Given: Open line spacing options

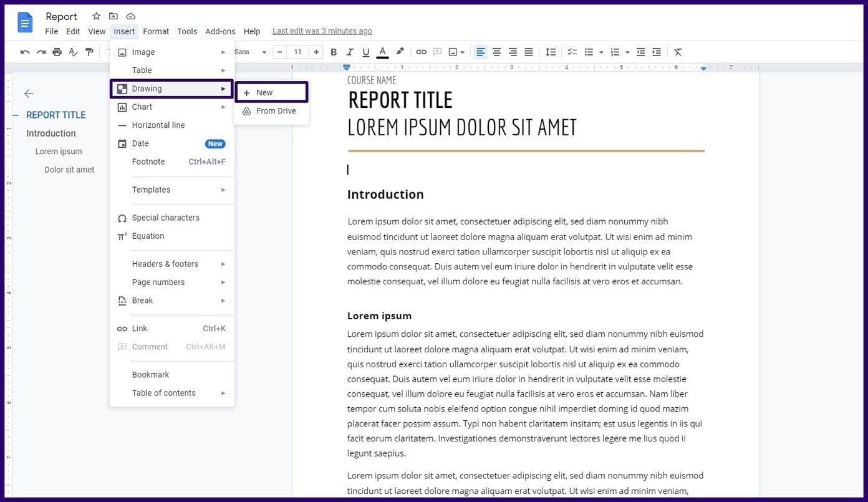Looking at the screenshot, I should (x=551, y=52).
